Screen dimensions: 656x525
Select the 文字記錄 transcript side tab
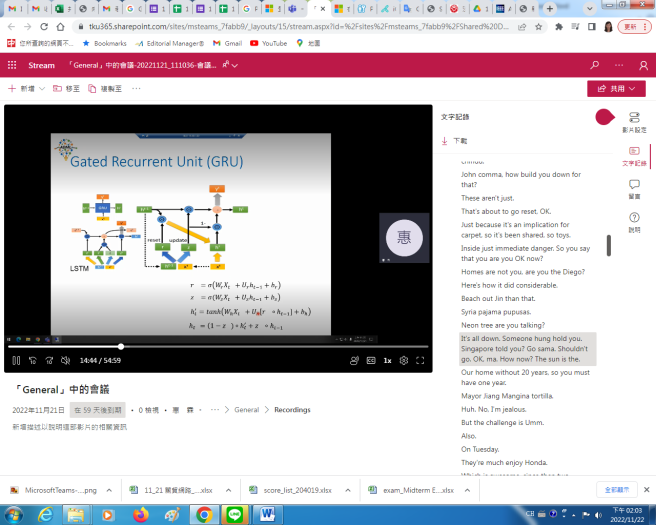[634, 155]
